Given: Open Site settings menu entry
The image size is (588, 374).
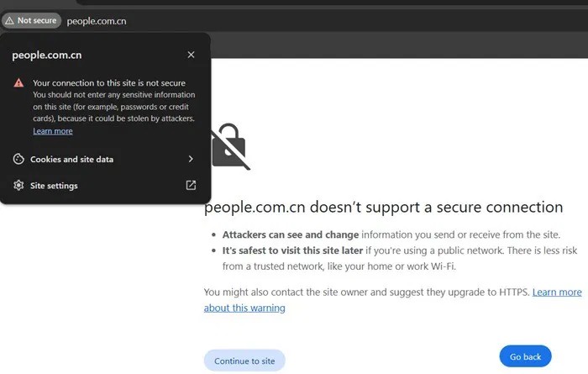Looking at the screenshot, I should (x=104, y=185).
